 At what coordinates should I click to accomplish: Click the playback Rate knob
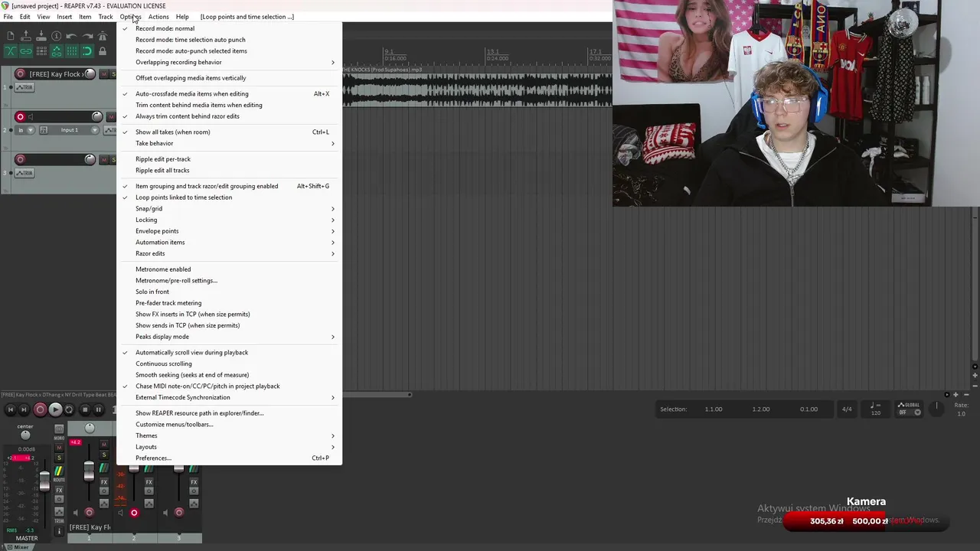[936, 409]
